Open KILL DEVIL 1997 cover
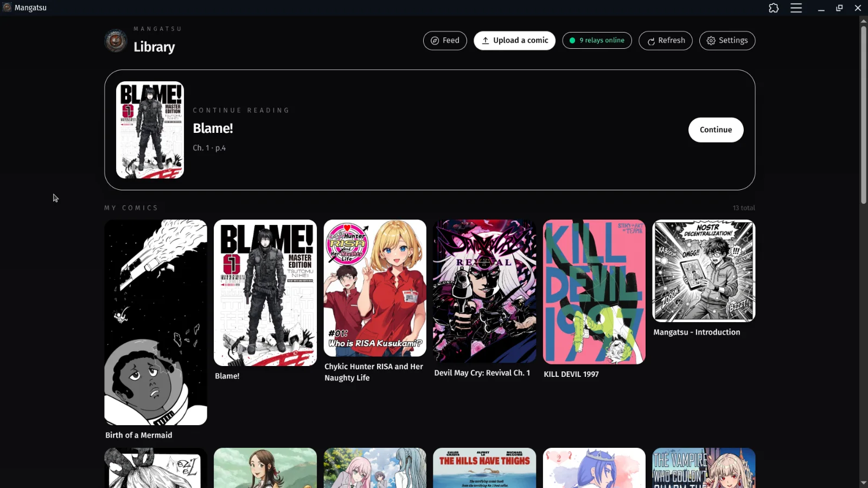 pos(594,292)
